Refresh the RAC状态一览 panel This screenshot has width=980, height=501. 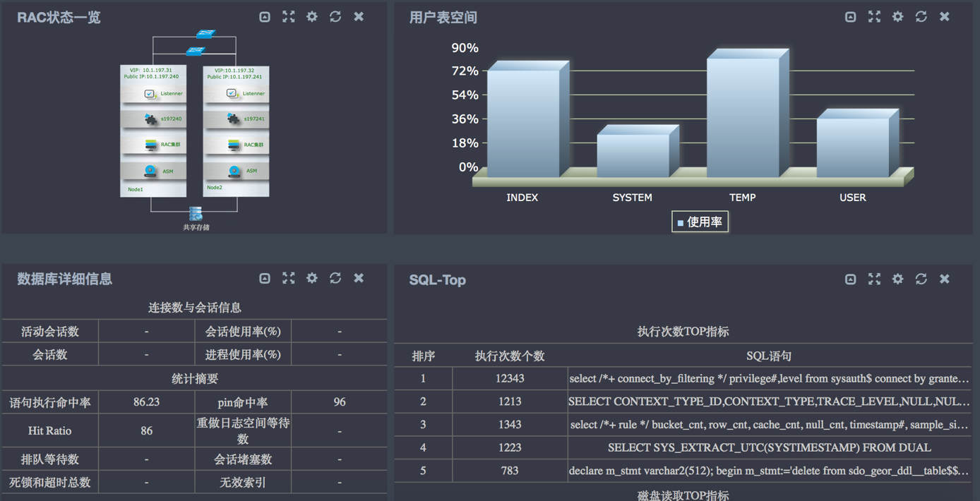point(335,16)
